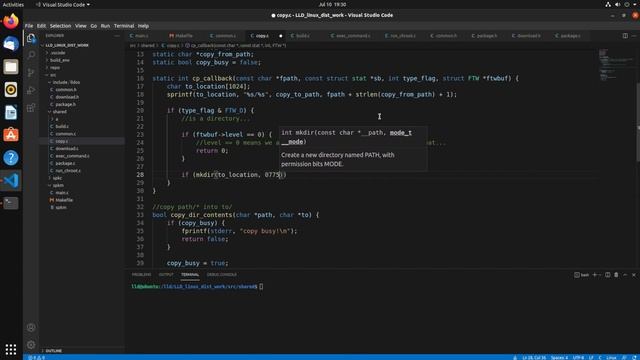The image size is (640, 360).
Task: Show Applications grid in the dock
Action: 11,349
